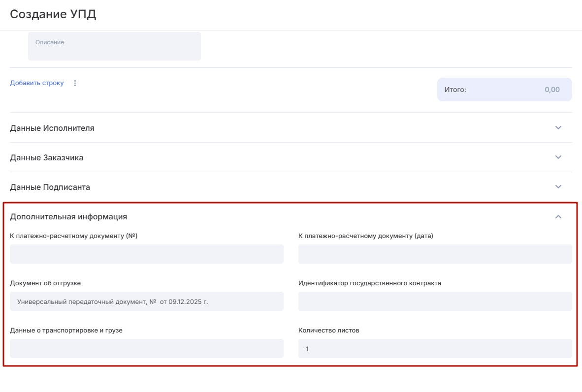Click the Итого total amount box
This screenshot has height=392, width=582.
(x=504, y=90)
